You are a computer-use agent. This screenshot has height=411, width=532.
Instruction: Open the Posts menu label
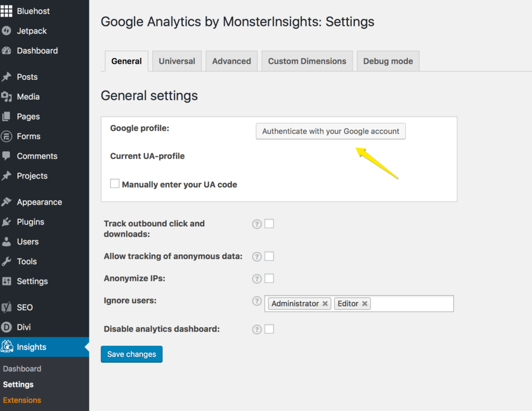(27, 77)
